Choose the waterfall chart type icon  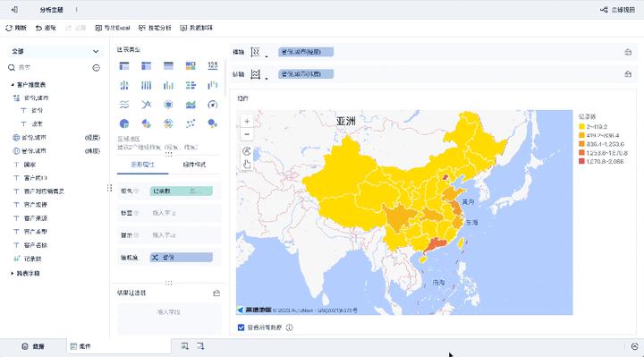click(x=212, y=85)
